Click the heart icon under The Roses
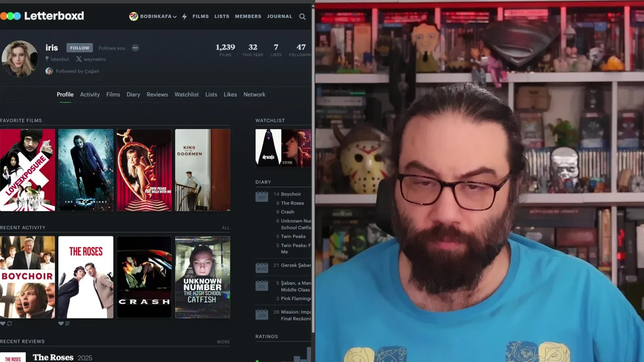644x362 pixels. pos(61,324)
